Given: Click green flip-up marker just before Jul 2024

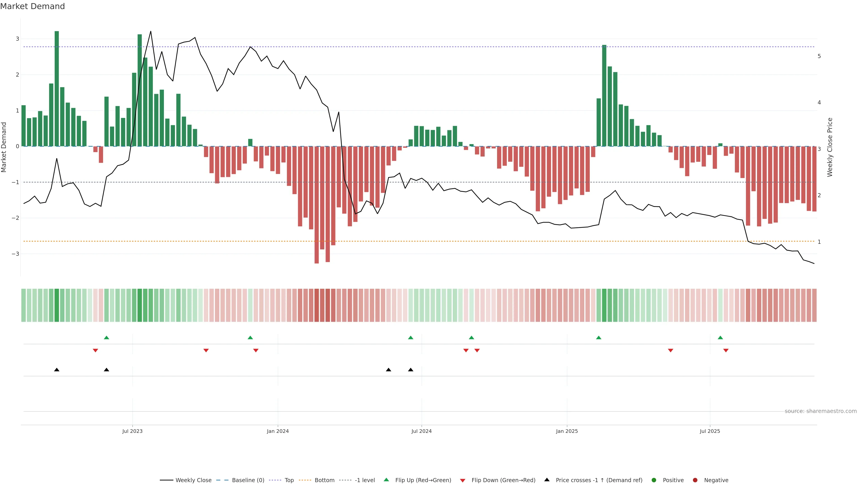Looking at the screenshot, I should coord(410,338).
